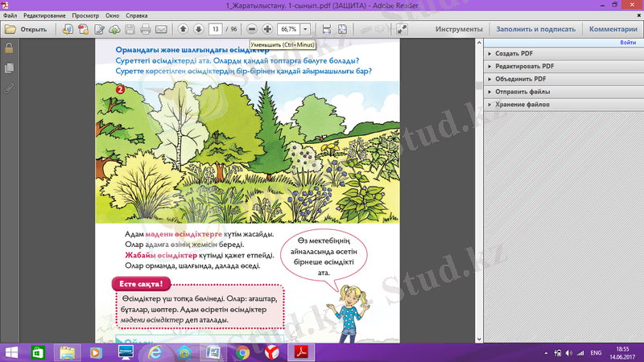Click the page number input field
644x362 pixels.
coord(215,29)
